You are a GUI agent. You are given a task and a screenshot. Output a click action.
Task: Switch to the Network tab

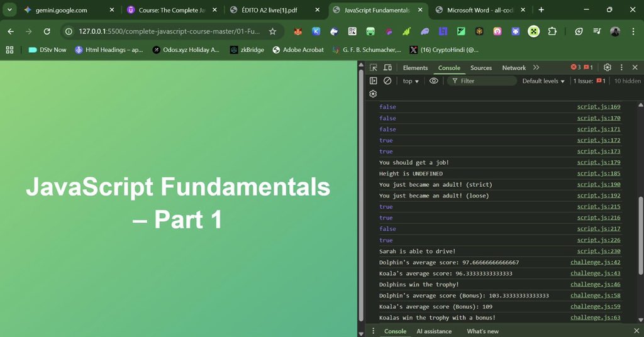514,68
